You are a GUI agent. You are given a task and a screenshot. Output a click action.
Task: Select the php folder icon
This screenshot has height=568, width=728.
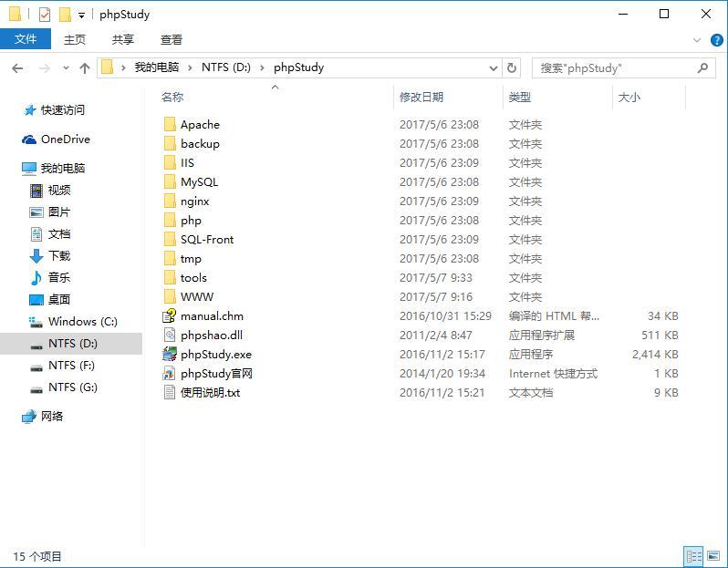tap(170, 220)
